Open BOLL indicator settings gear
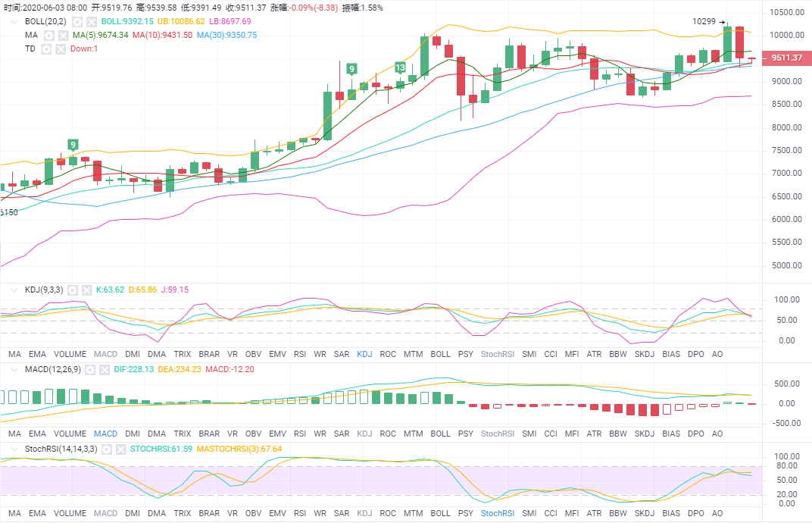 click(77, 22)
